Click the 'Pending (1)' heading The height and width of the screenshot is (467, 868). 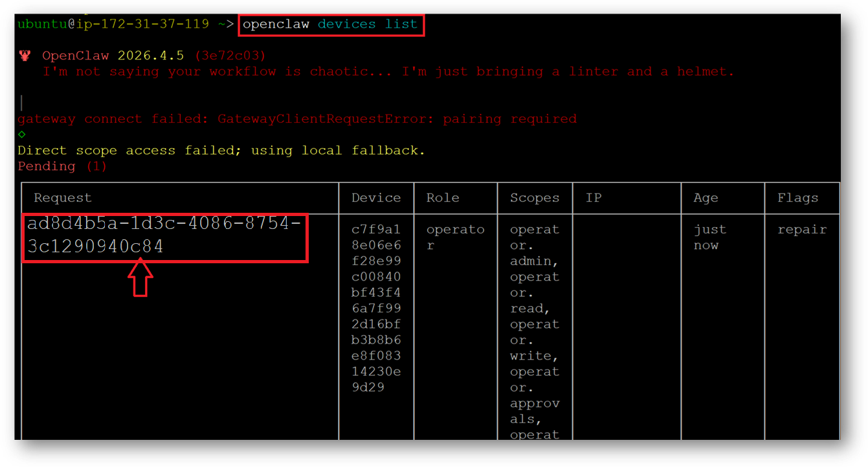click(62, 166)
